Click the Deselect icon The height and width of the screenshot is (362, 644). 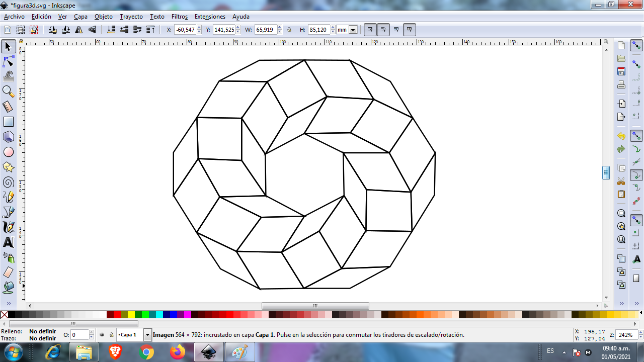tap(34, 30)
